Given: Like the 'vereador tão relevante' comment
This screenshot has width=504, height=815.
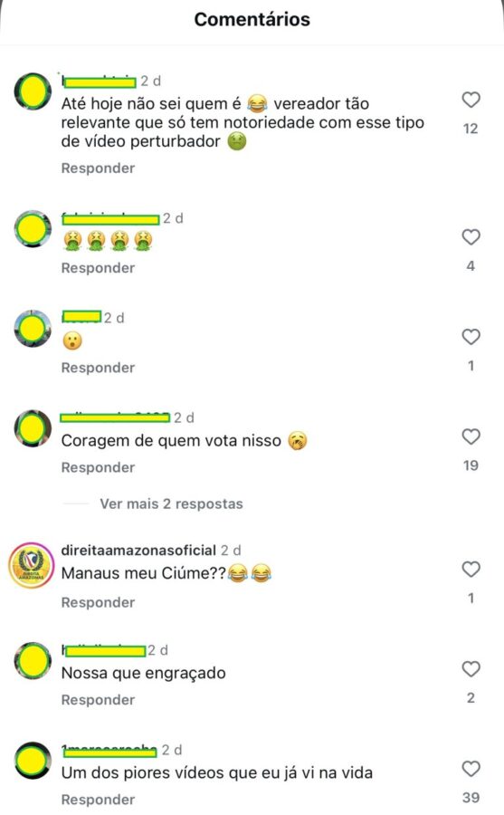Looking at the screenshot, I should 471,100.
